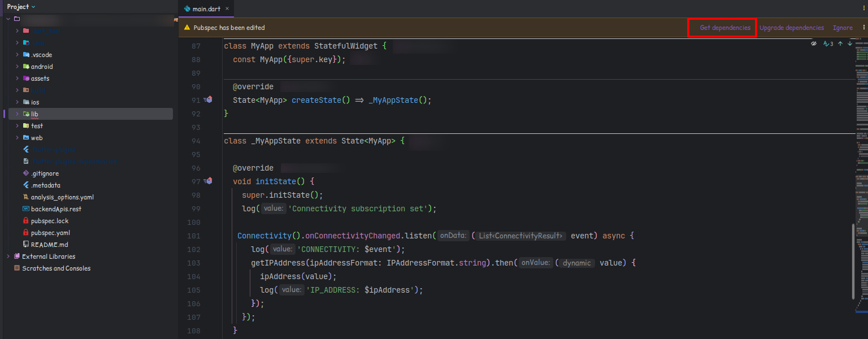Viewport: 868px width, 339px height.
Task: Click the List<ConnectivityResult> type hint
Action: (520, 236)
